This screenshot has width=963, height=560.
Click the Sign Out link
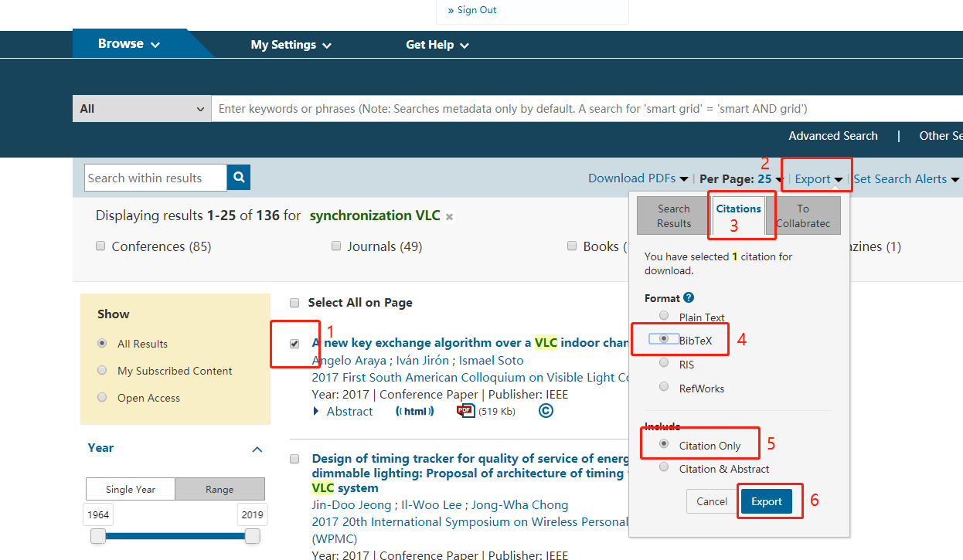476,10
